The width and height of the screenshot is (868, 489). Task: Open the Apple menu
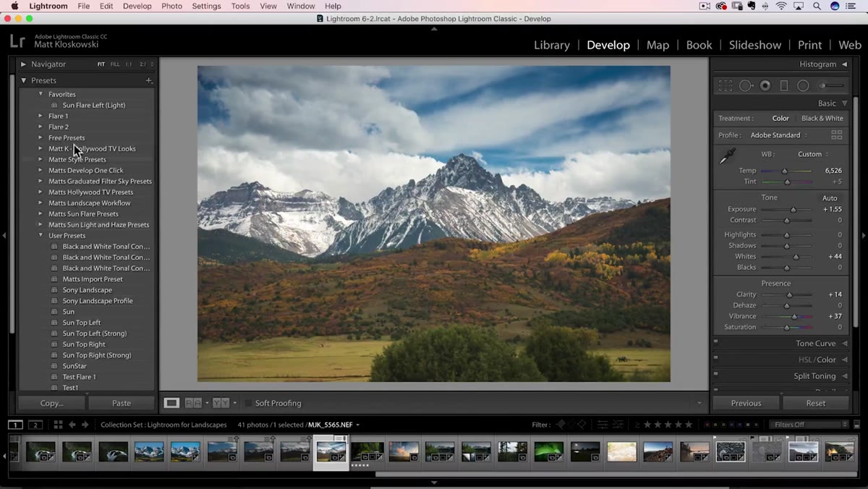[x=14, y=6]
